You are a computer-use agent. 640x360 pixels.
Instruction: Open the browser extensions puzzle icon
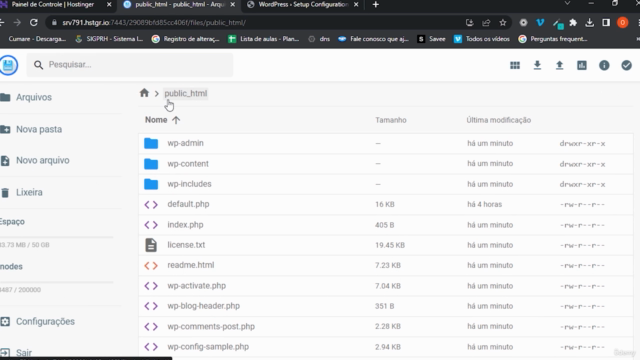pos(573,23)
